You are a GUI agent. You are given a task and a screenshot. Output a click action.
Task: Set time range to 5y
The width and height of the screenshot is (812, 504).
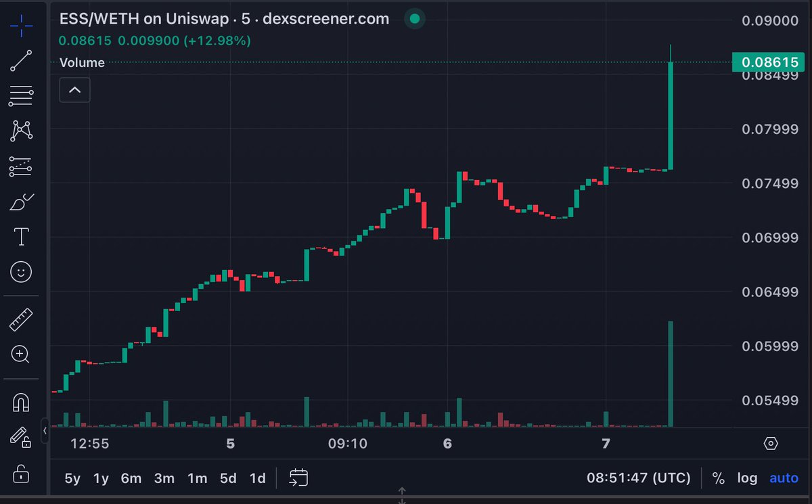click(72, 478)
